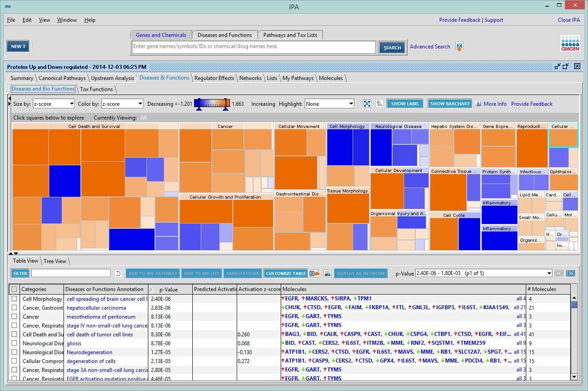Go to previous p-value page
This screenshot has height=391, width=588.
point(559,273)
